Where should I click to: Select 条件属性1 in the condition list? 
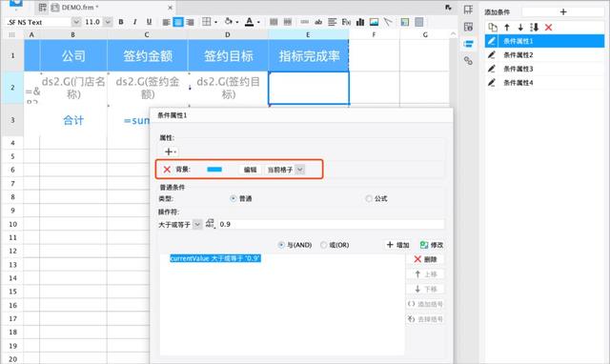click(x=544, y=41)
